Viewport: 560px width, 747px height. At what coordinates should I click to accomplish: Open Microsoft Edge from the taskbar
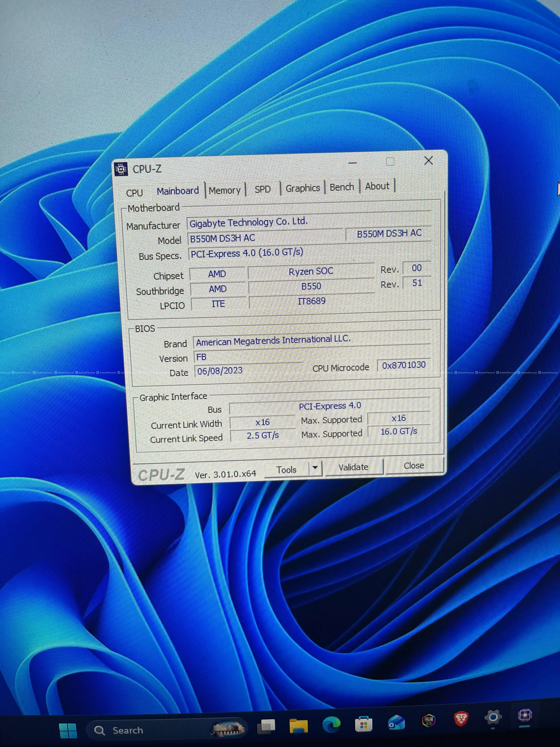point(331,724)
